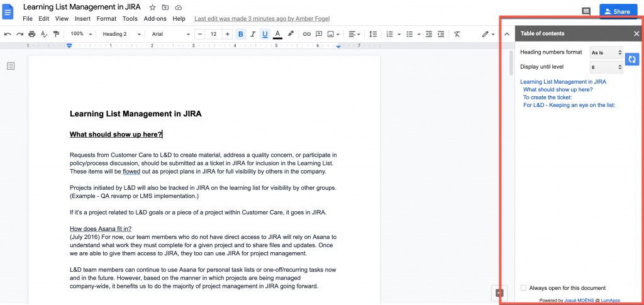Open the LumApps link
644x305 pixels.
(610, 301)
